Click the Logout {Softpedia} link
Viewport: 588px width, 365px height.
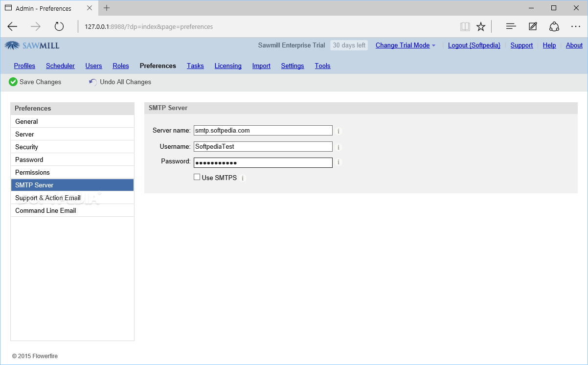coord(474,45)
